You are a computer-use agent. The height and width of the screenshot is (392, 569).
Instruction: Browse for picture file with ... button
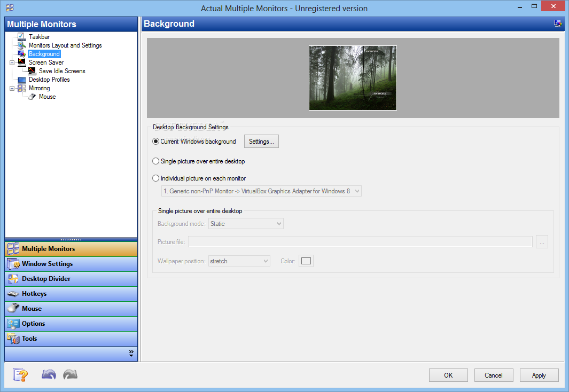coord(542,242)
